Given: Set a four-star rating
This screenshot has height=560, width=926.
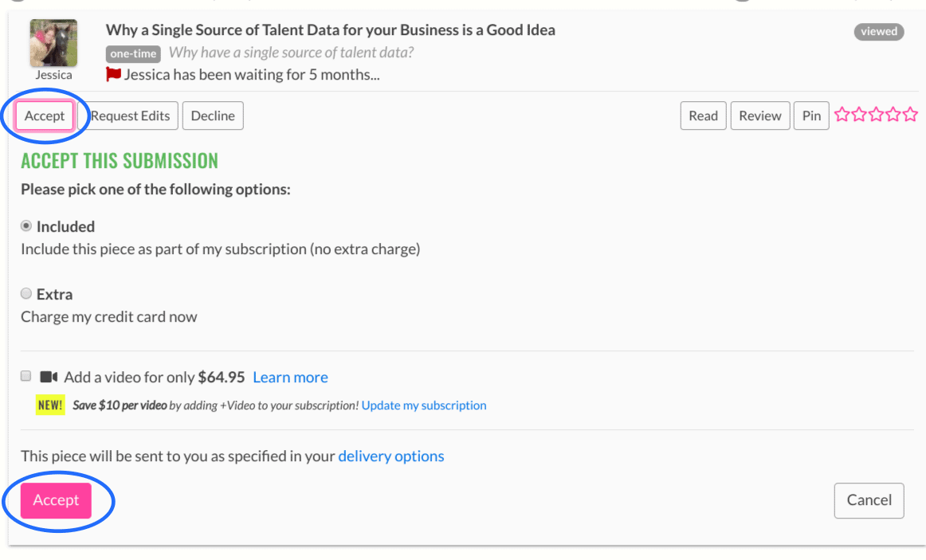Looking at the screenshot, I should (893, 115).
